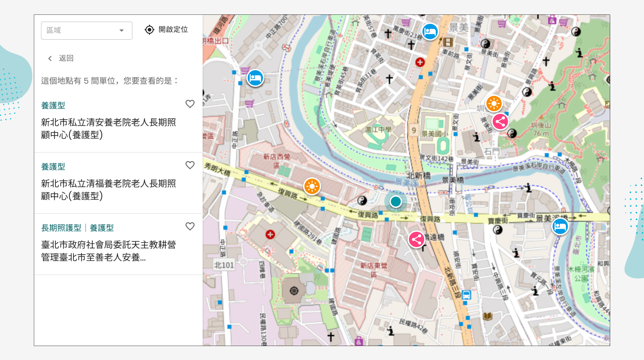The width and height of the screenshot is (644, 360).
Task: Click the yin-yang temple icon on 復興路
Action: (362, 201)
